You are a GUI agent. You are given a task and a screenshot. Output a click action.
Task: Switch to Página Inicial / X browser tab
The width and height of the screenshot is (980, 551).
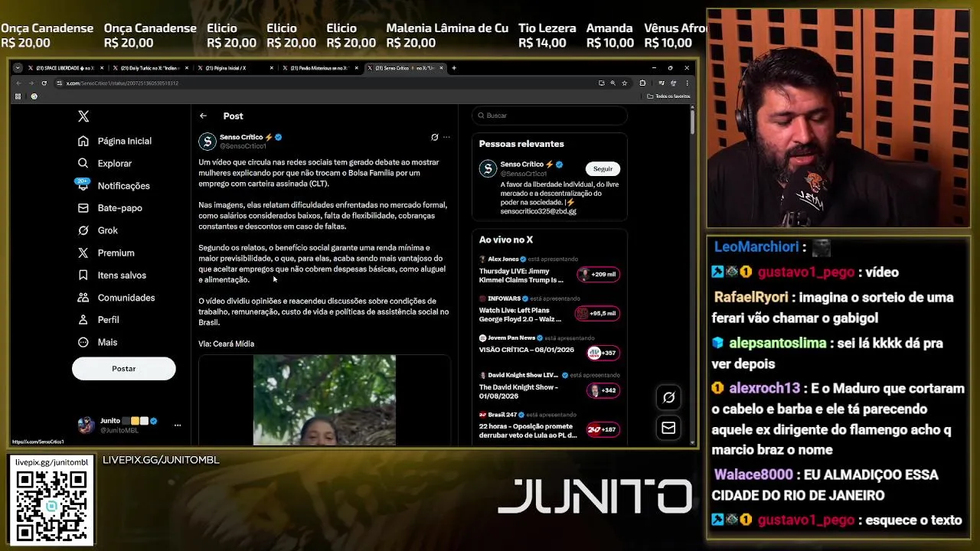pos(234,68)
